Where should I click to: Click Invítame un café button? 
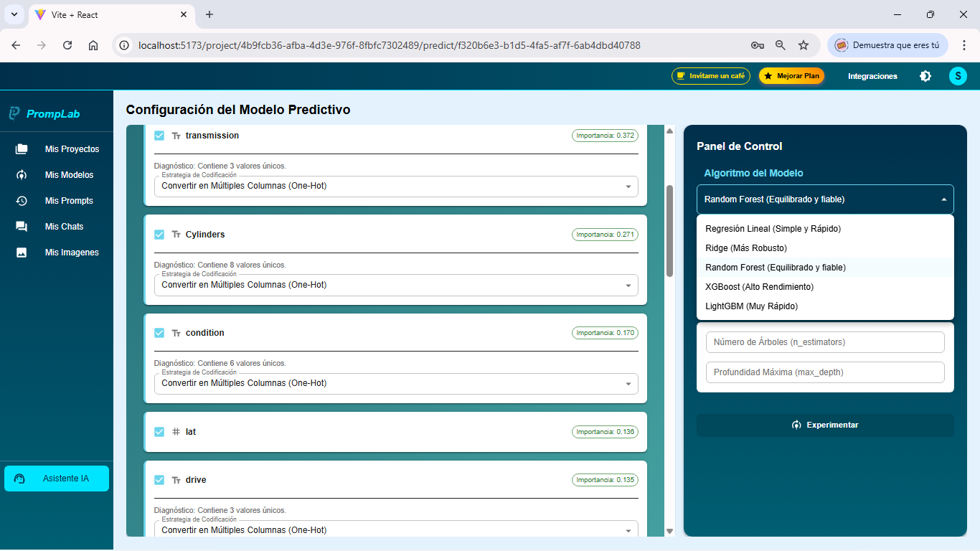pyautogui.click(x=711, y=76)
